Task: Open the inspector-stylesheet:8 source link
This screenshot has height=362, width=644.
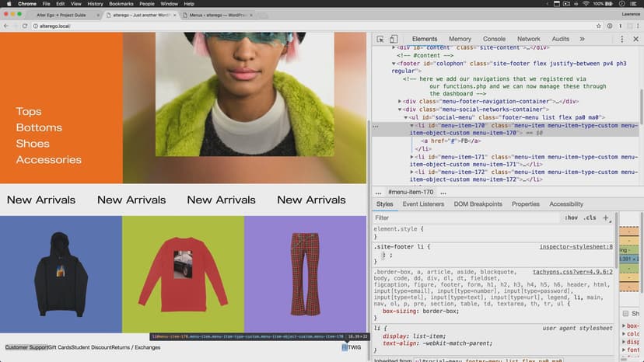Action: [x=576, y=246]
